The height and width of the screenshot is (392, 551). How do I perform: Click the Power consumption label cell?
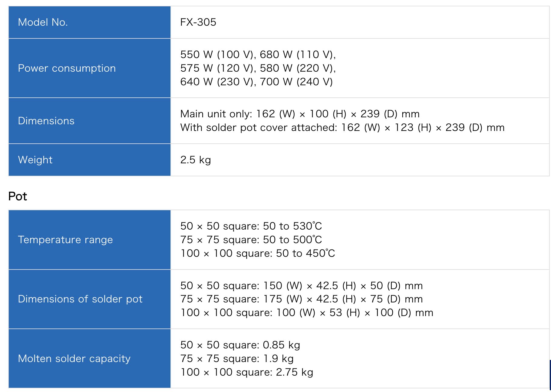tap(90, 68)
